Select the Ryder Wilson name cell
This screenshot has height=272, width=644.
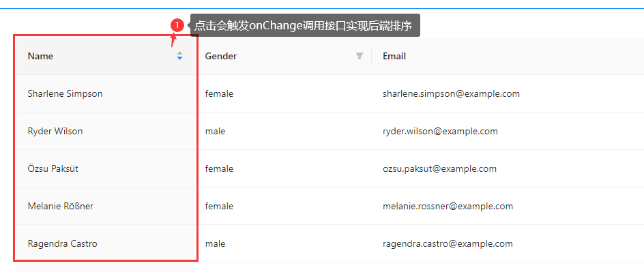(106, 132)
